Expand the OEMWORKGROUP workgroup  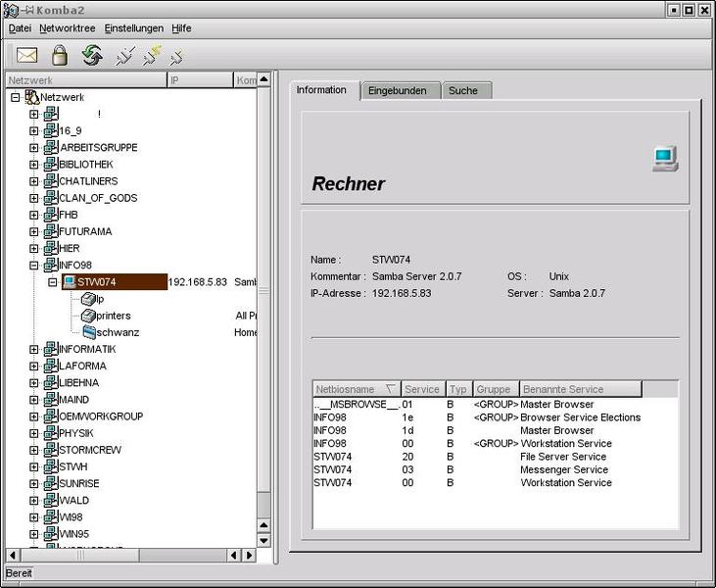coord(33,416)
